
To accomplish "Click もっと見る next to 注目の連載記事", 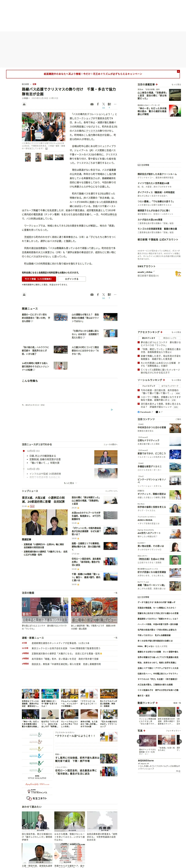I will (176, 85).
